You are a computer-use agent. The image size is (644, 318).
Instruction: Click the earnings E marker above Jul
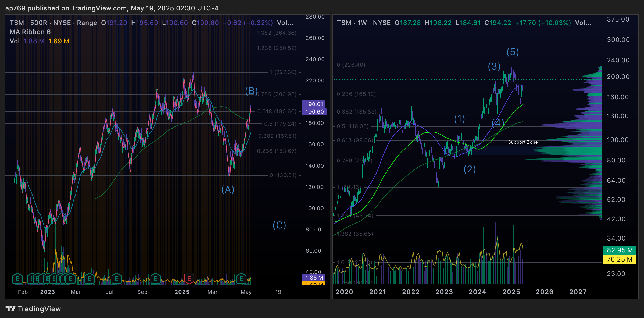tap(116, 278)
